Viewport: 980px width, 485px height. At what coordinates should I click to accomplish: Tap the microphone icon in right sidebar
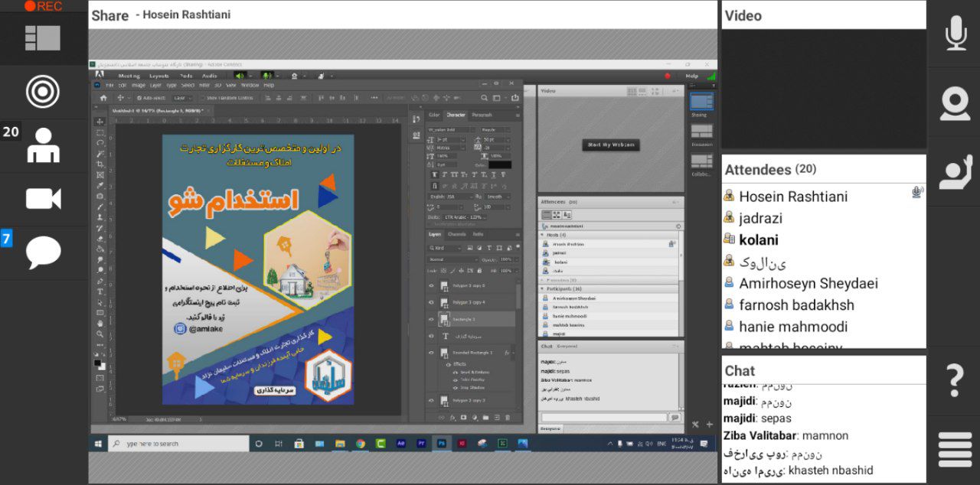tap(955, 33)
